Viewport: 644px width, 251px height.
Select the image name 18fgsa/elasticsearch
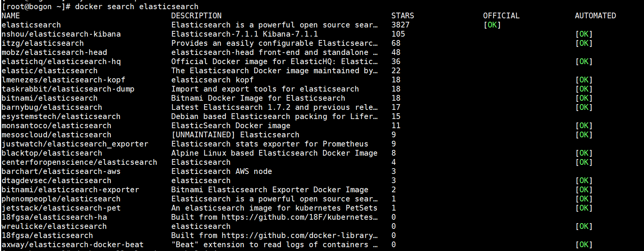pyautogui.click(x=47, y=235)
